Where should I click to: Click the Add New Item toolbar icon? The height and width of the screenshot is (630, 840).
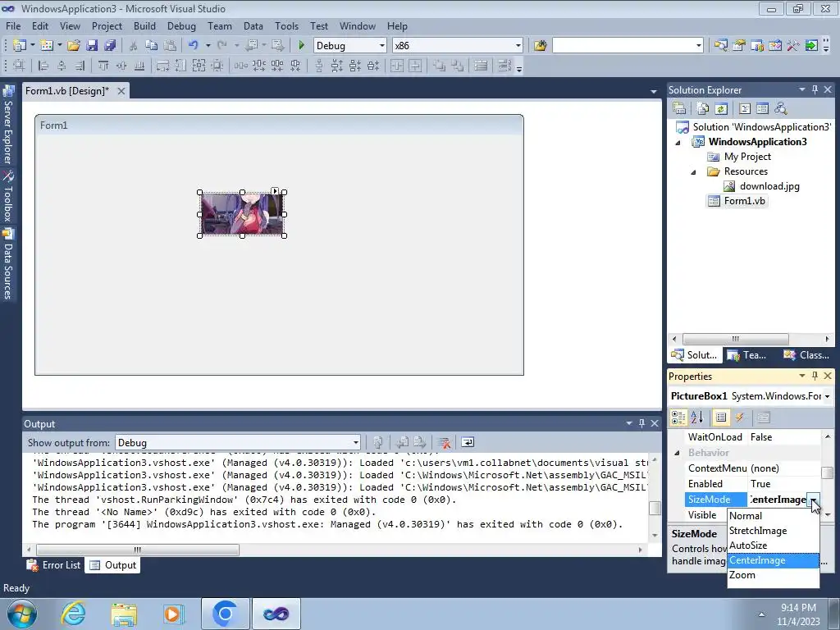46,46
